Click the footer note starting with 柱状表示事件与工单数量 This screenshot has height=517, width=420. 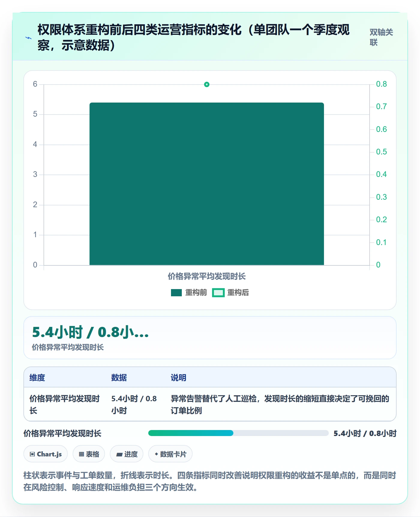tap(210, 481)
